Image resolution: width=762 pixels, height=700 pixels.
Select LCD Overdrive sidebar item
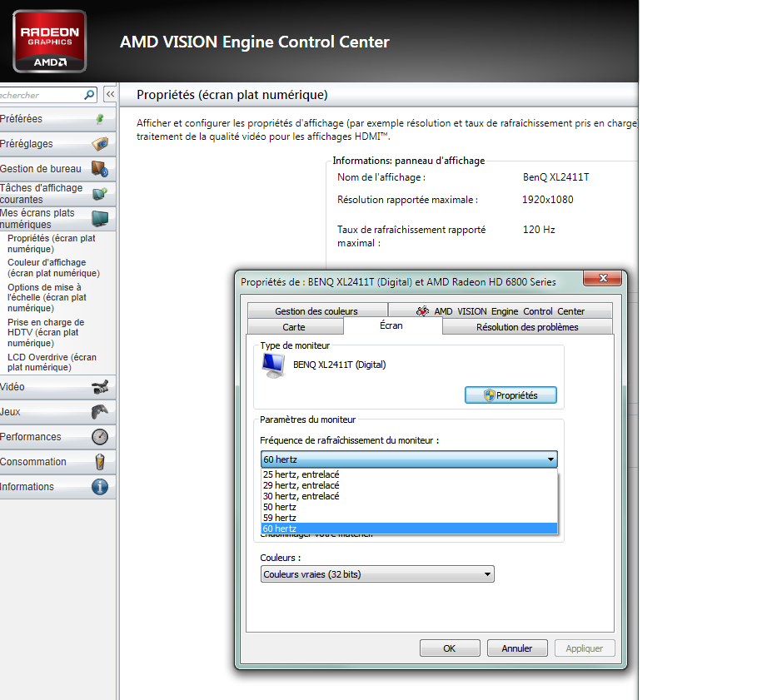[52, 362]
